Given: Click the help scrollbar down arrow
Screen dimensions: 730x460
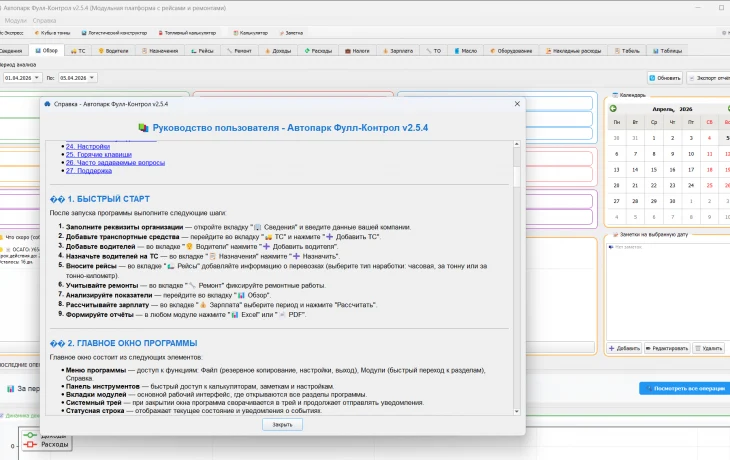Looking at the screenshot, I should pyautogui.click(x=517, y=412).
